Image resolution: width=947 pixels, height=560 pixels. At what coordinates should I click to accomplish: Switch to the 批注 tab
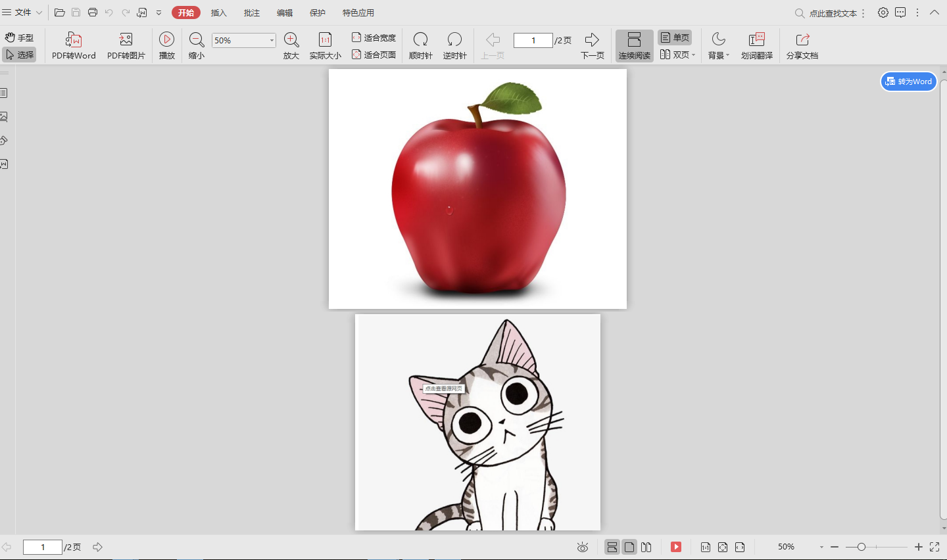tap(252, 12)
